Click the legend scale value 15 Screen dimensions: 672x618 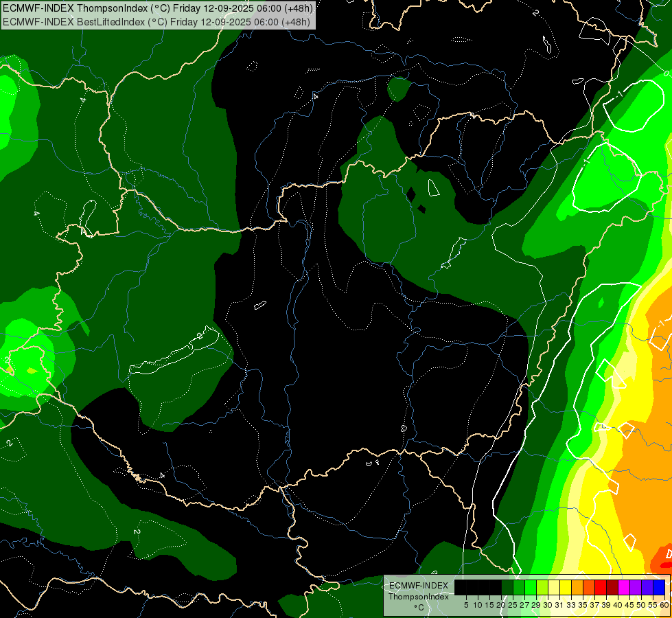[489, 605]
